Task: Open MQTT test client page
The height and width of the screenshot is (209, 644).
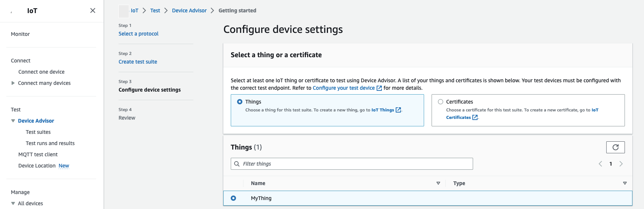Action: click(38, 154)
